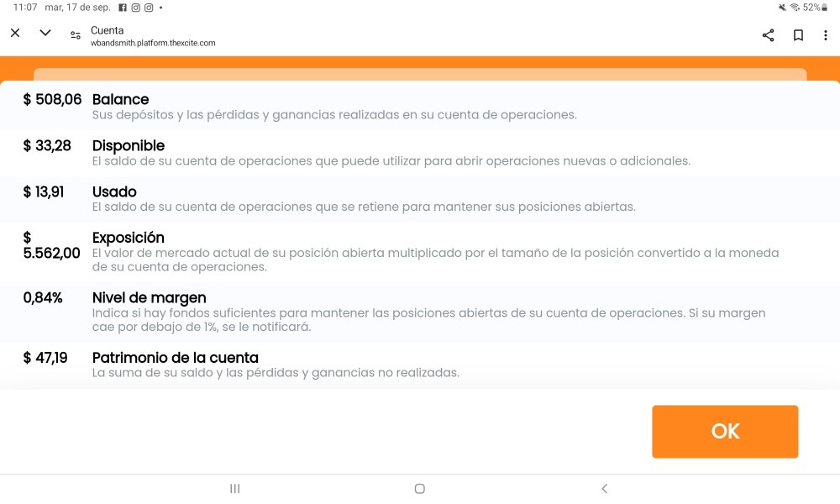Open the second Instagram notification icon
Viewport: 840px width, 504px height.
click(149, 8)
